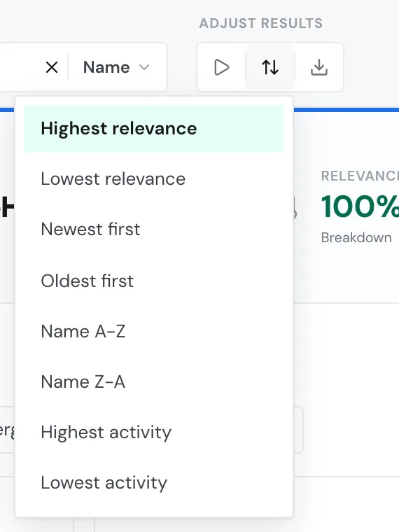Screen dimensions: 399x532
Task: Toggle the sort arrows icon
Action: (270, 67)
